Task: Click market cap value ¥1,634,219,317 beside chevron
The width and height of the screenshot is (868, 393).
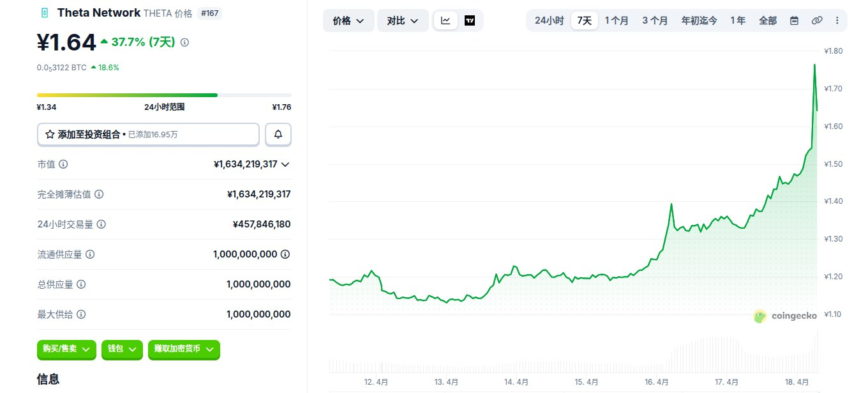Action: (x=246, y=164)
